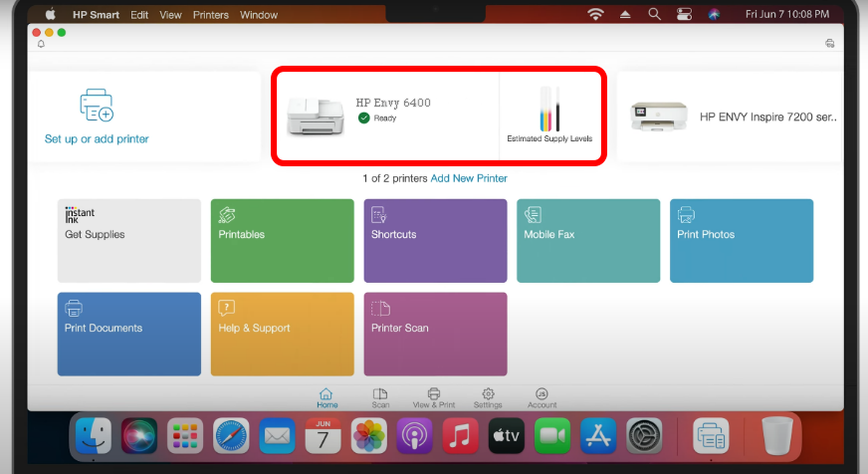Open FaceTime from the dock
868x474 pixels.
click(x=552, y=435)
